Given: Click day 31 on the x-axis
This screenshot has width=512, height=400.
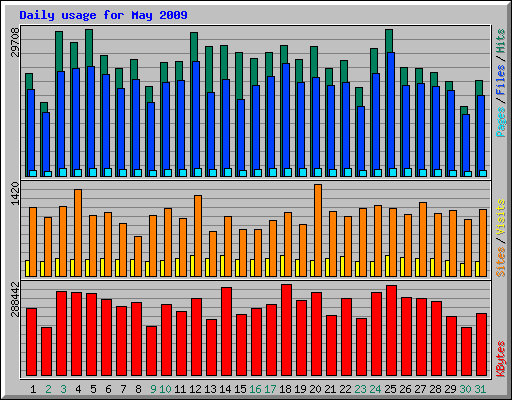Looking at the screenshot, I should point(480,389).
